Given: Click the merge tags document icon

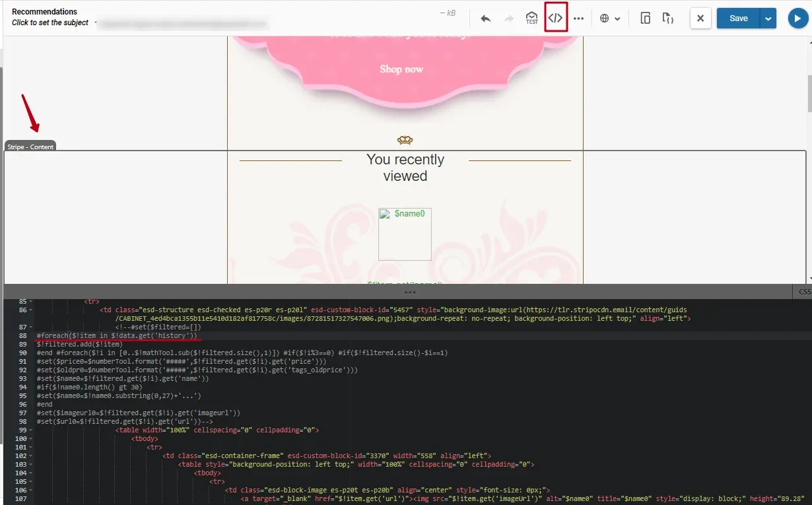Looking at the screenshot, I should coord(668,18).
